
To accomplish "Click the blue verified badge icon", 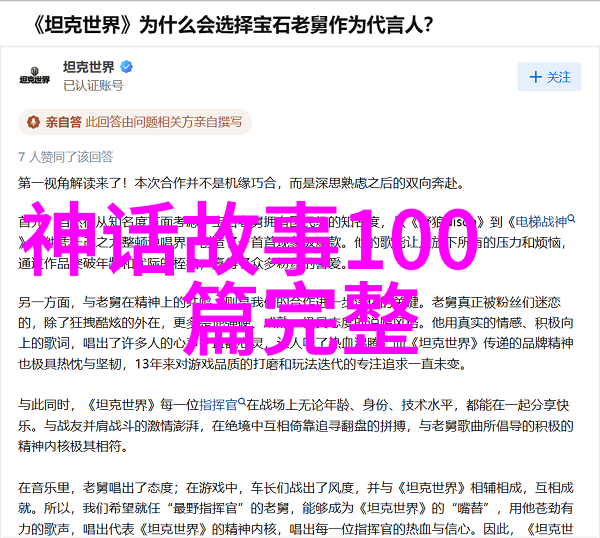I will [126, 67].
